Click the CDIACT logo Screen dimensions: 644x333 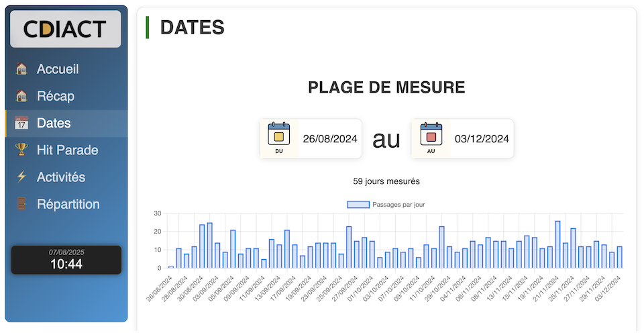(x=65, y=29)
